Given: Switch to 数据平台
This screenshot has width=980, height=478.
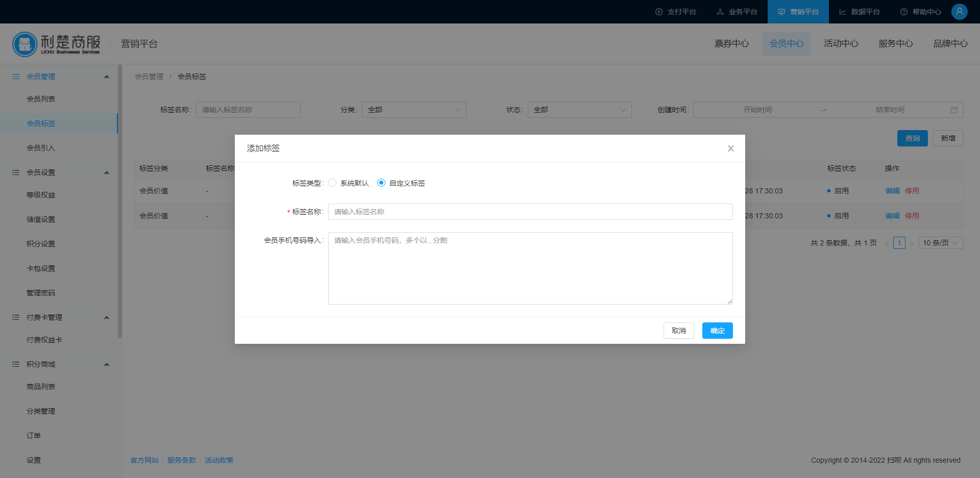Looking at the screenshot, I should [x=860, y=12].
